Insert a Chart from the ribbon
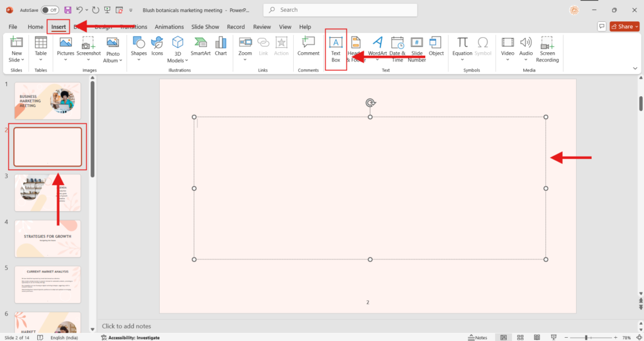The image size is (644, 341). click(221, 46)
